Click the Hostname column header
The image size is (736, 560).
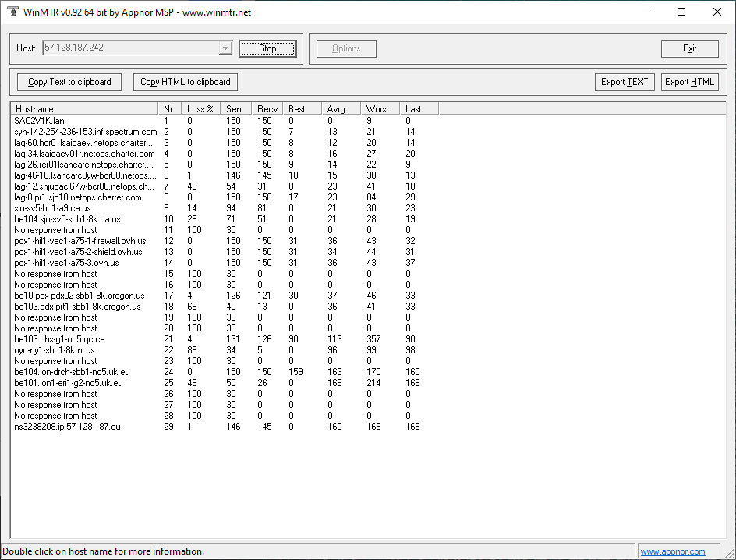pos(84,109)
